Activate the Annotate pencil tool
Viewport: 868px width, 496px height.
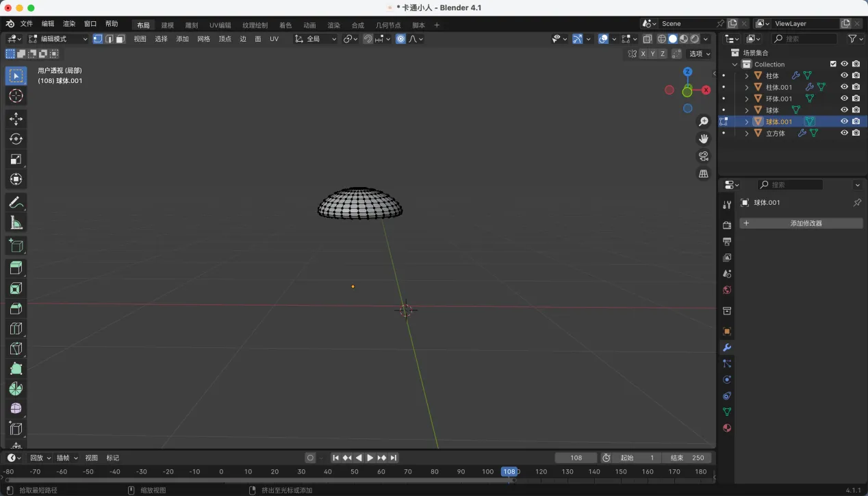pos(16,202)
